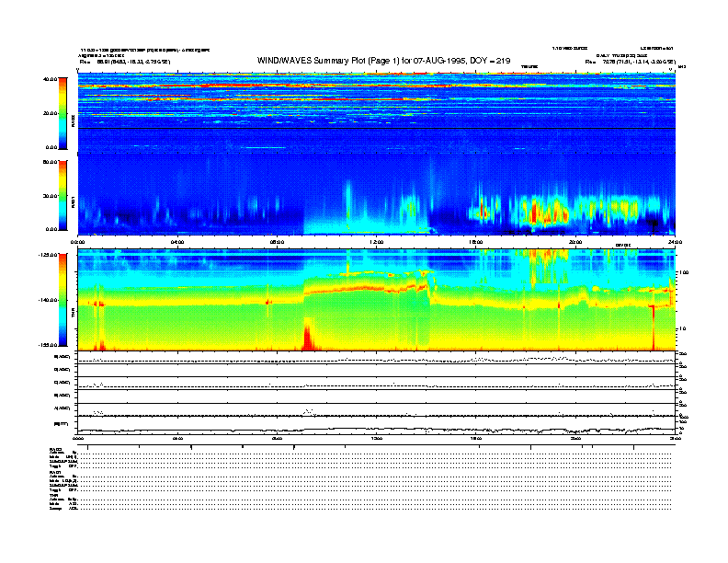Screen dimensions: 728x563
Task: Click the 60.00 label on RAD1 color bar
Action: 50,162
